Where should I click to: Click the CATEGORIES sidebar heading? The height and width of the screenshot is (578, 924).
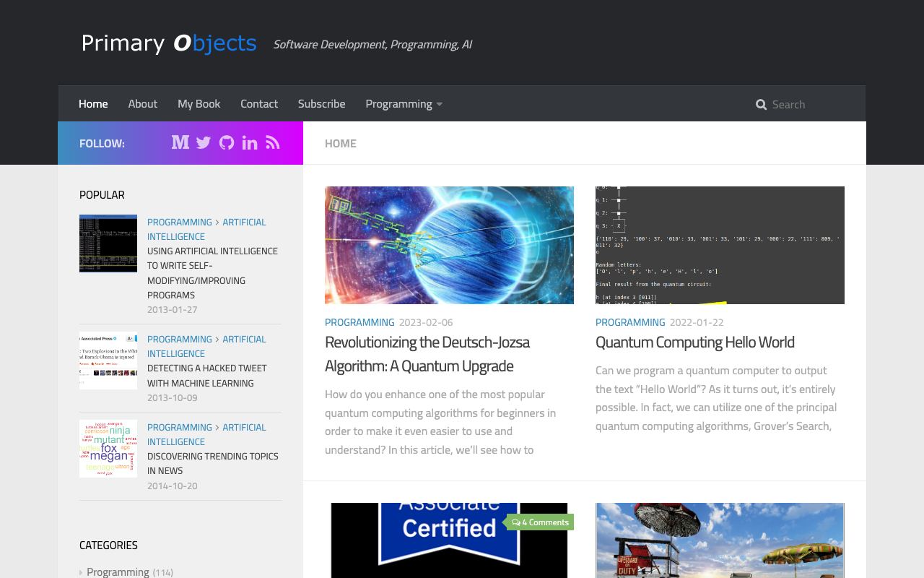point(108,545)
